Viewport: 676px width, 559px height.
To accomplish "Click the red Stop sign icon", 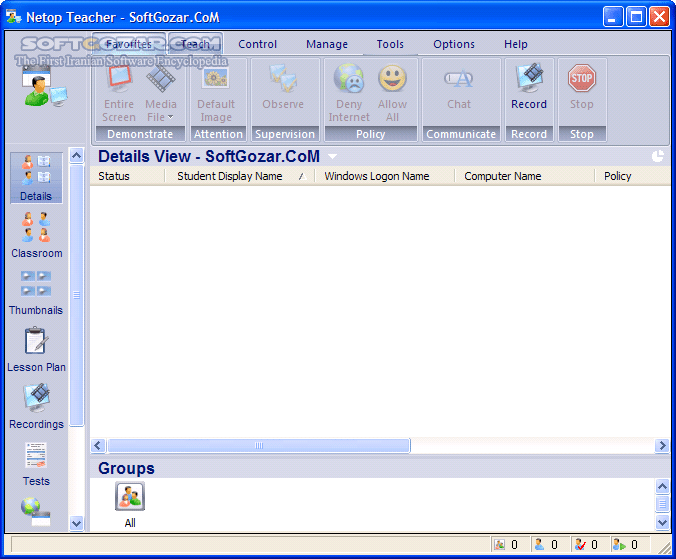I will (x=582, y=78).
